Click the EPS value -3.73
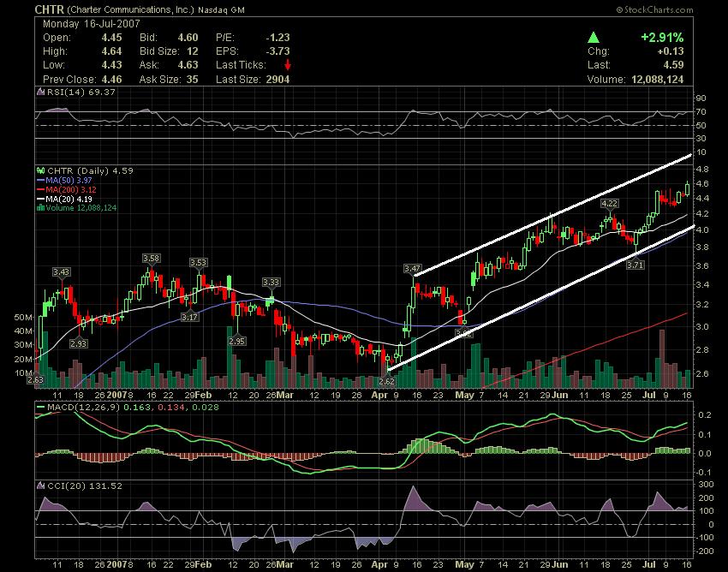 coord(277,51)
